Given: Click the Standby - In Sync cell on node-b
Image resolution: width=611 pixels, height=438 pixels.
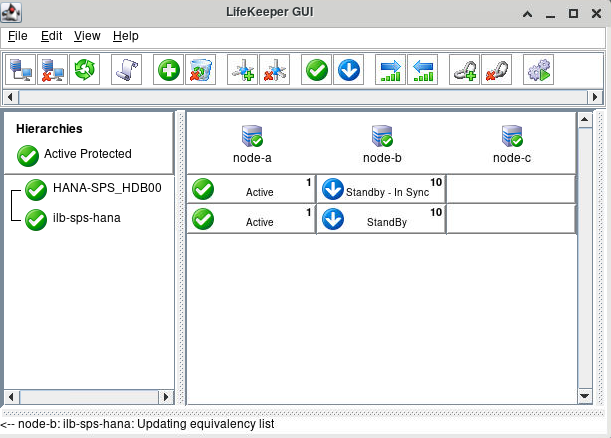Looking at the screenshot, I should click(x=381, y=189).
